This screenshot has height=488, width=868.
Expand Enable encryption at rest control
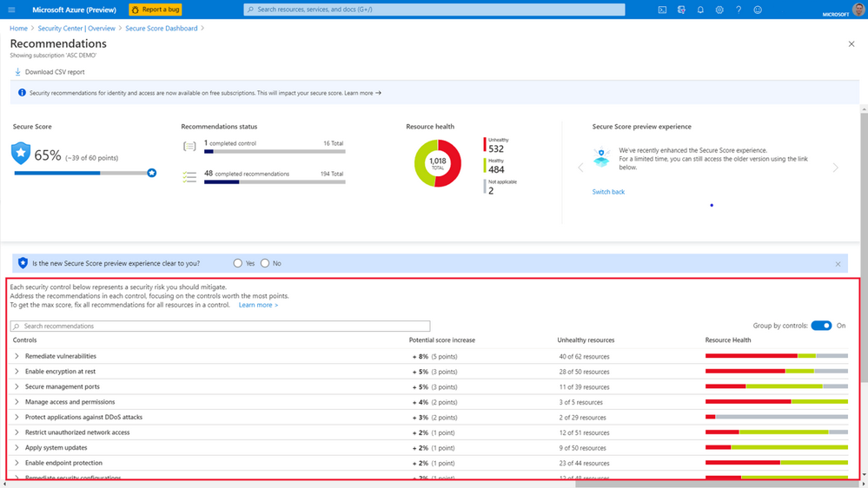[17, 372]
